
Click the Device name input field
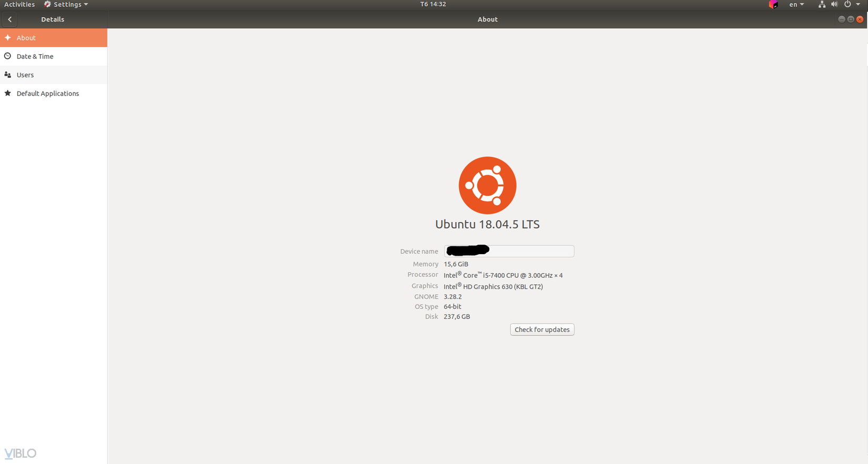[509, 251]
